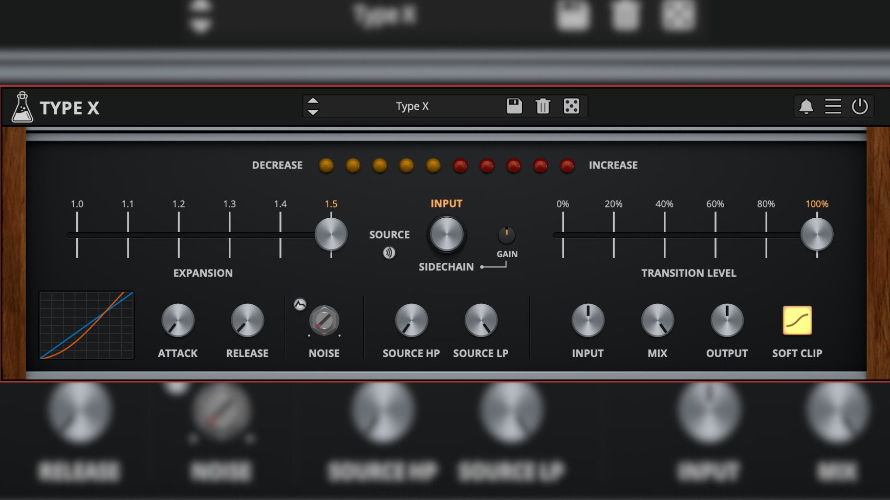Select next preset with down arrow
This screenshot has width=890, height=500.
tap(313, 112)
